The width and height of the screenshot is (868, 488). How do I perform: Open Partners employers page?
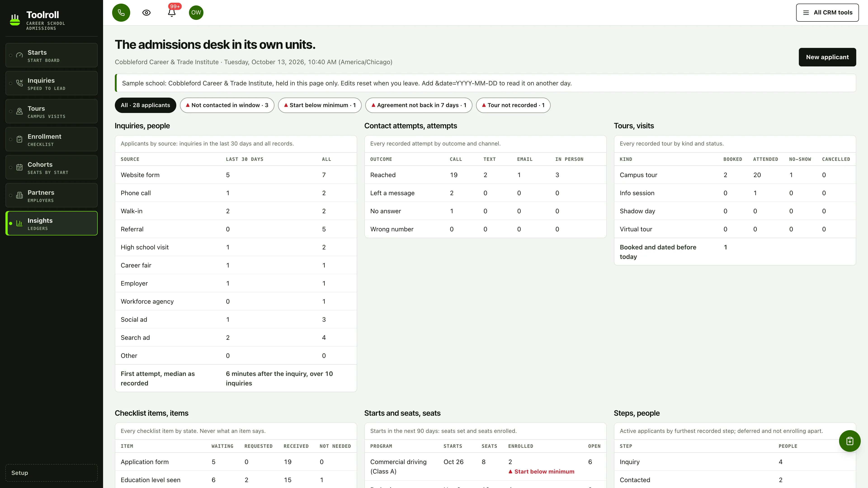(52, 195)
